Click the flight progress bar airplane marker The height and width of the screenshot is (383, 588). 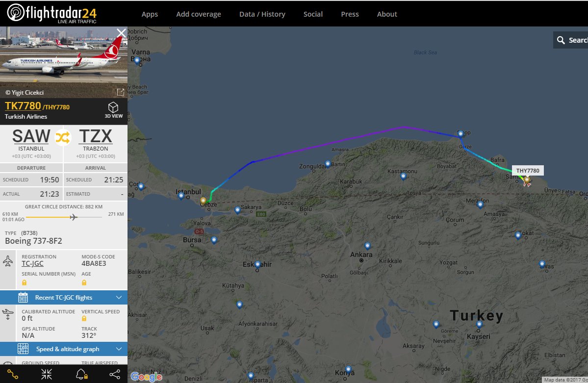point(74,217)
